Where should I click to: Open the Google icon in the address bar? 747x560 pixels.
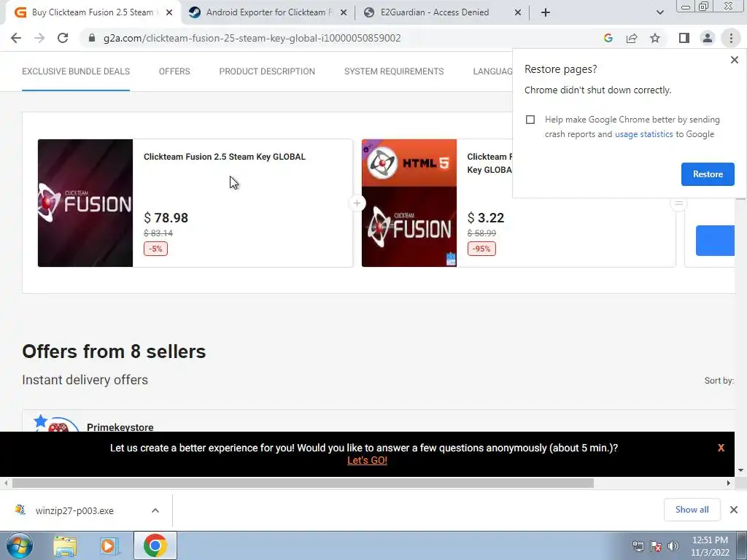pyautogui.click(x=608, y=38)
